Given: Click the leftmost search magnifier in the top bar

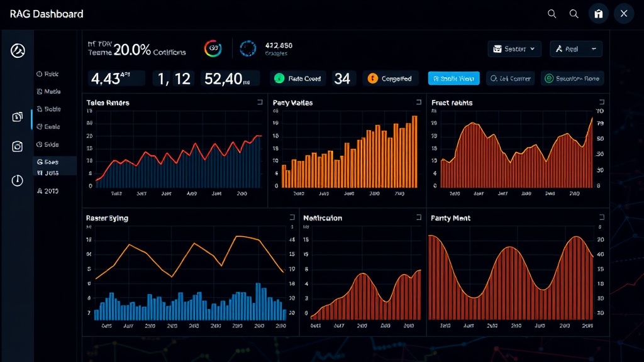Looking at the screenshot, I should (x=552, y=14).
